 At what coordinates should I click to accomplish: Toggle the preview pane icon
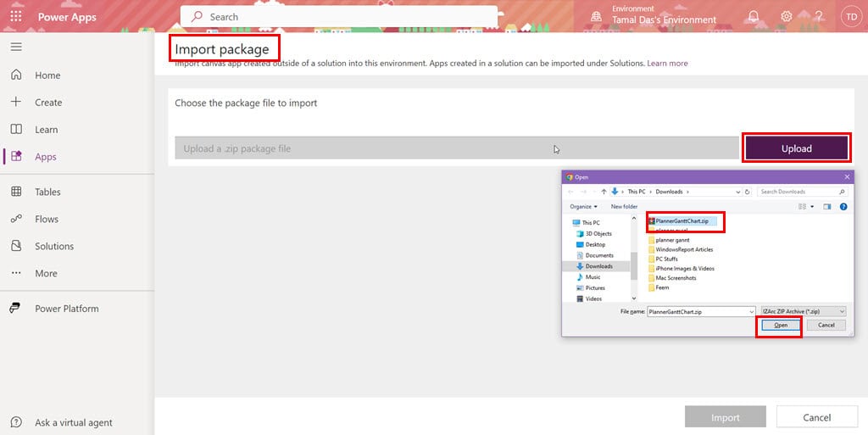(827, 206)
